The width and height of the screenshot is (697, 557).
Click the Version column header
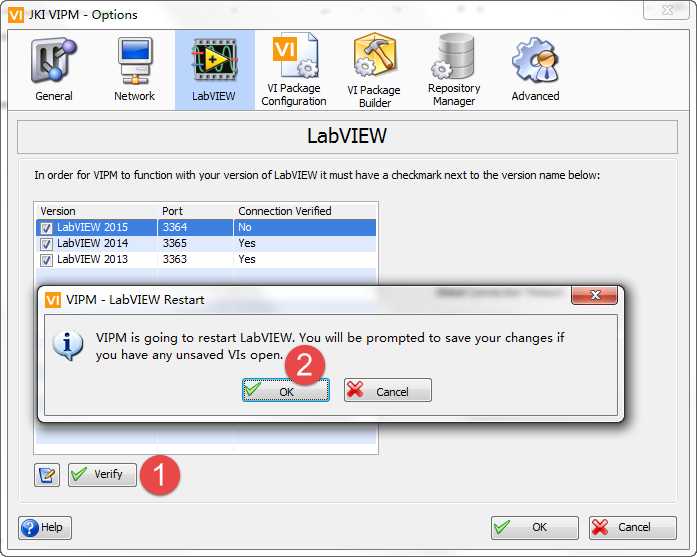click(x=58, y=211)
